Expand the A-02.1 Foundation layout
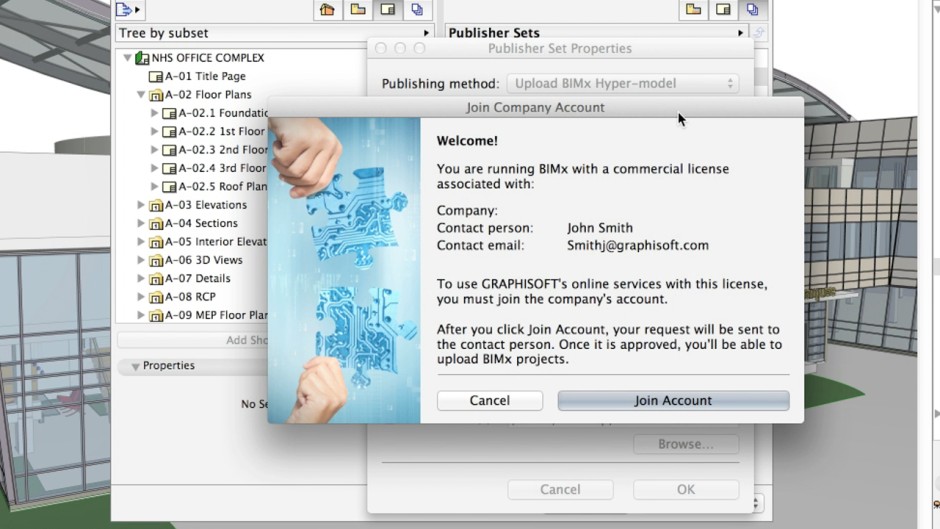Image resolution: width=940 pixels, height=529 pixels. [154, 113]
